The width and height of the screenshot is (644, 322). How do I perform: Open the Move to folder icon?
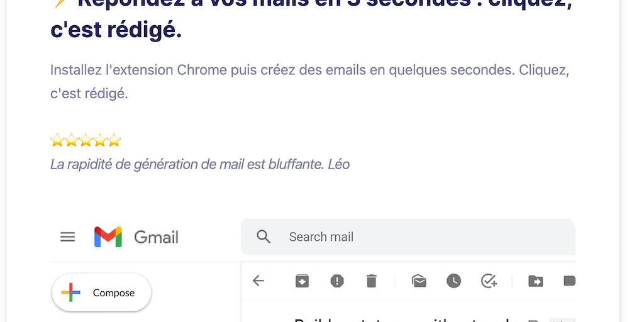(x=535, y=281)
